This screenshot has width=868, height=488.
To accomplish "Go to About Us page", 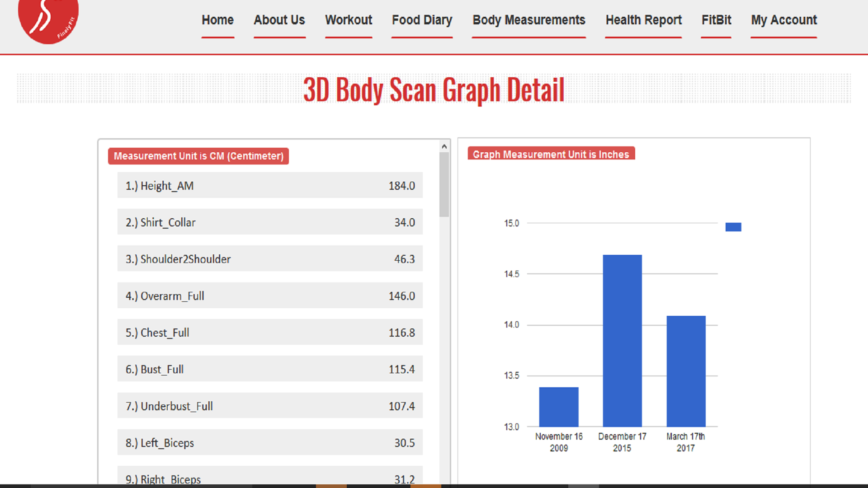I will coord(279,20).
